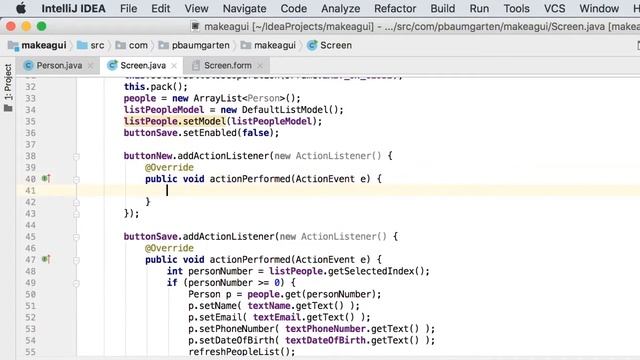Image resolution: width=640 pixels, height=360 pixels.
Task: Click implements-method gutter icon on line 40
Action: [x=46, y=178]
